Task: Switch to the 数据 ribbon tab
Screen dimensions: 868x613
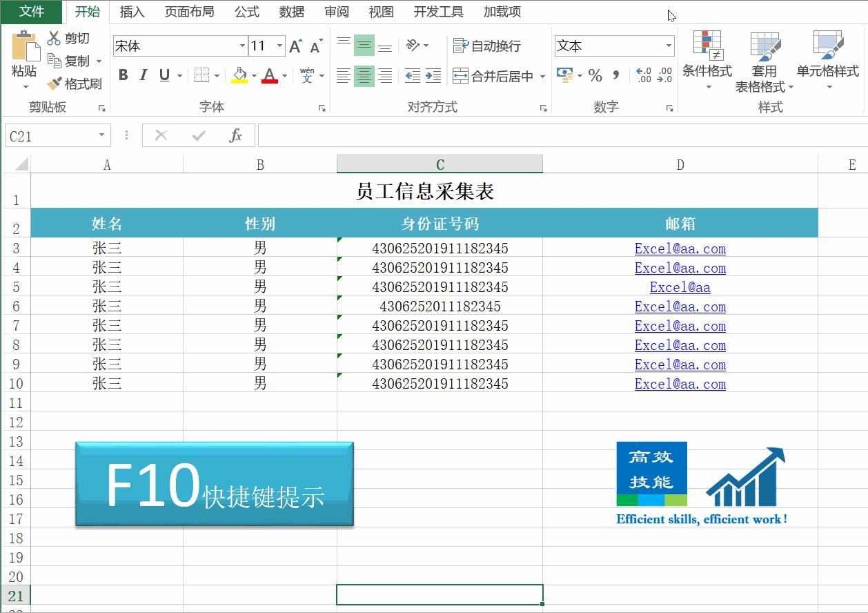Action: (x=291, y=11)
